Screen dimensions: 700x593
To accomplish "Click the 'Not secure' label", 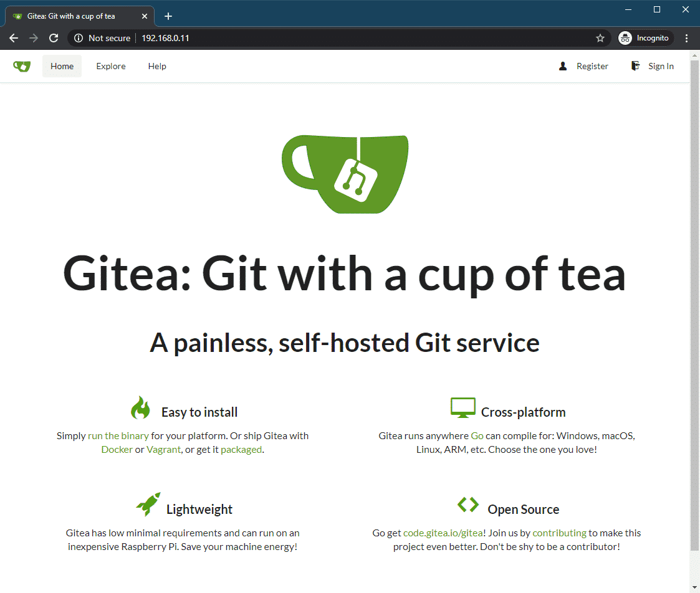I will pos(109,38).
